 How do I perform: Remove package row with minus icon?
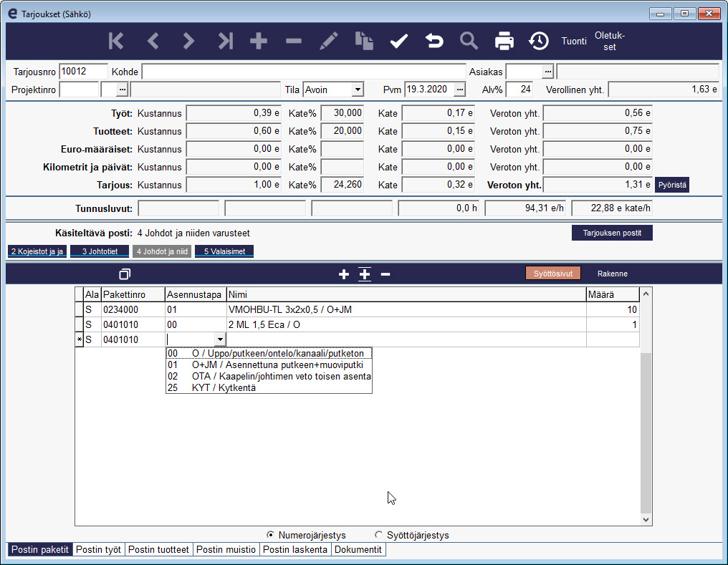[x=385, y=274]
